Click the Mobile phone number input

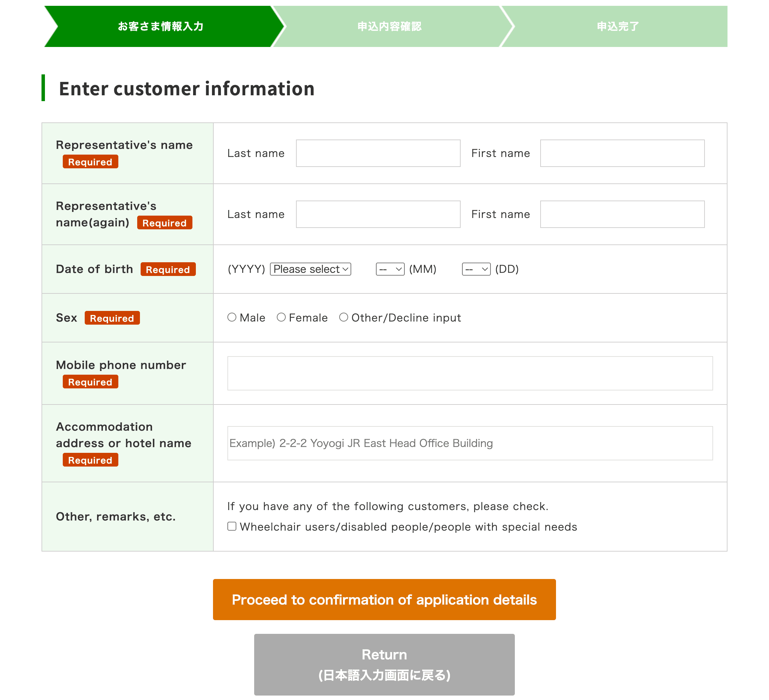click(x=470, y=373)
